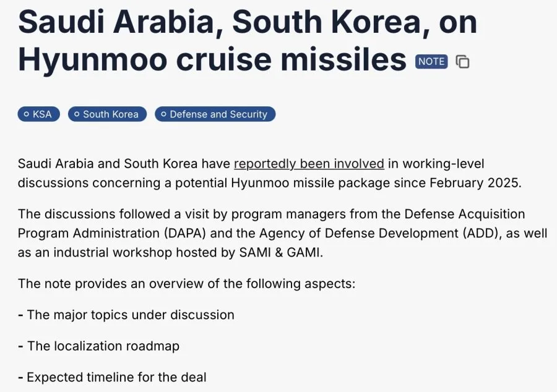Image resolution: width=557 pixels, height=392 pixels.
Task: Open the "reportedly been involved" link
Action: pyautogui.click(x=309, y=164)
